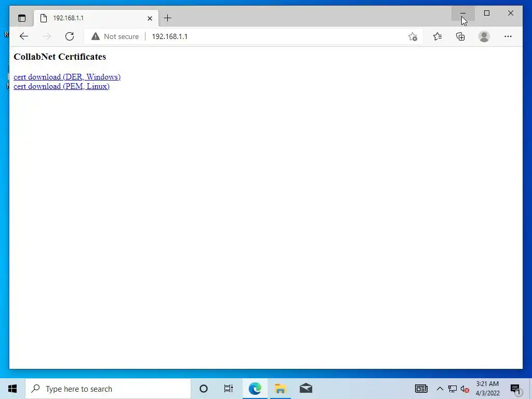Viewport: 532px width, 399px height.
Task: Open the Collections panel
Action: 460,36
